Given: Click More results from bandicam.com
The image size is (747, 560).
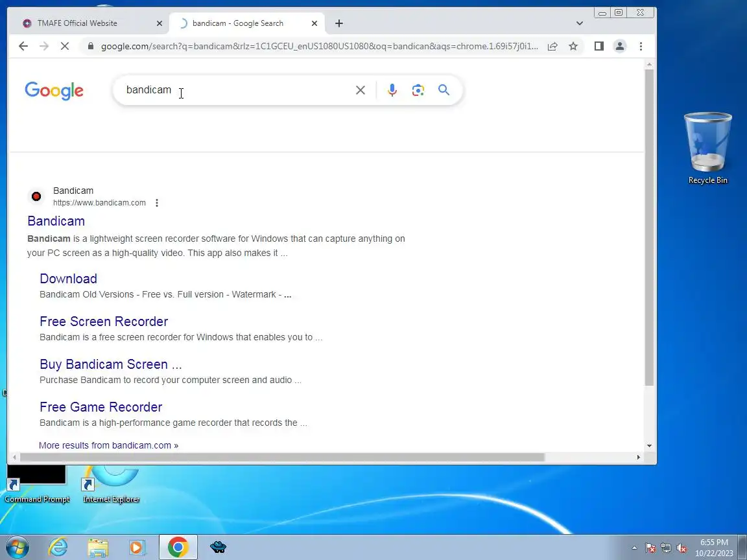Looking at the screenshot, I should point(109,445).
